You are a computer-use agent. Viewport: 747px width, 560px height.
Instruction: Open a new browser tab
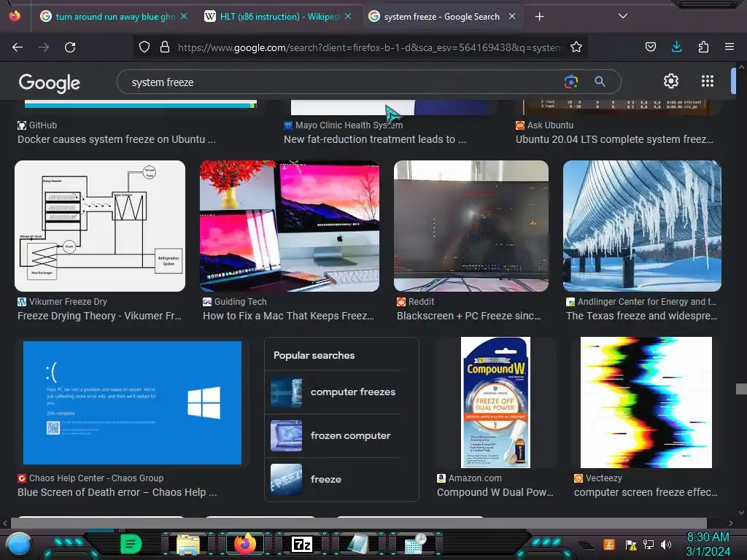click(x=539, y=17)
